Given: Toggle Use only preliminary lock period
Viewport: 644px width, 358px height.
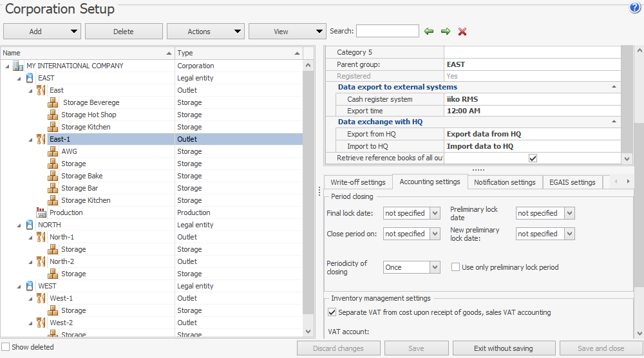Looking at the screenshot, I should click(x=455, y=267).
